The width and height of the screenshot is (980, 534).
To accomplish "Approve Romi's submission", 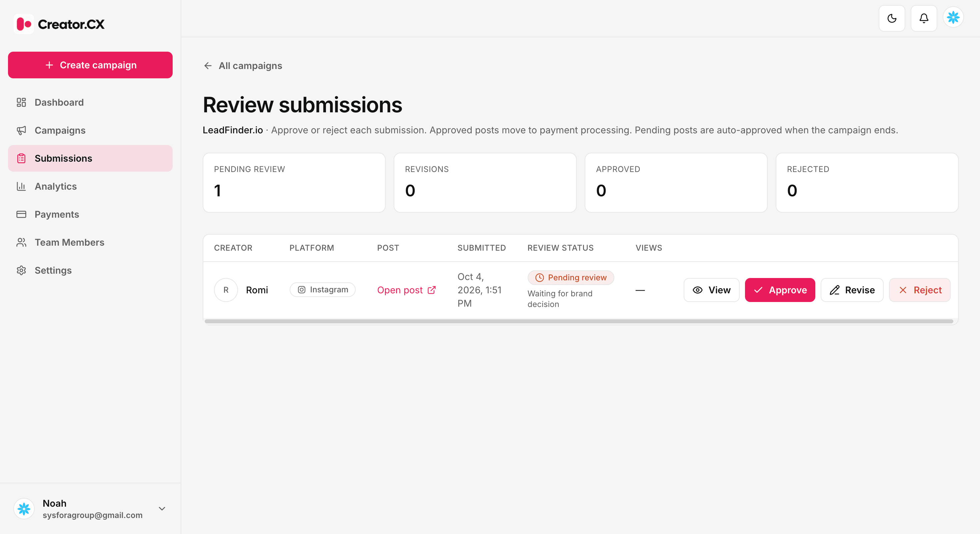I will [x=780, y=290].
